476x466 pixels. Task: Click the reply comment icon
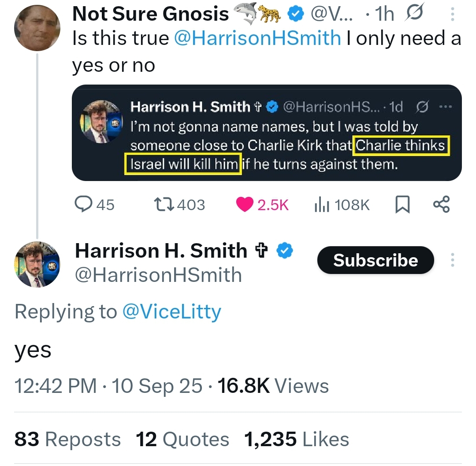pyautogui.click(x=83, y=204)
